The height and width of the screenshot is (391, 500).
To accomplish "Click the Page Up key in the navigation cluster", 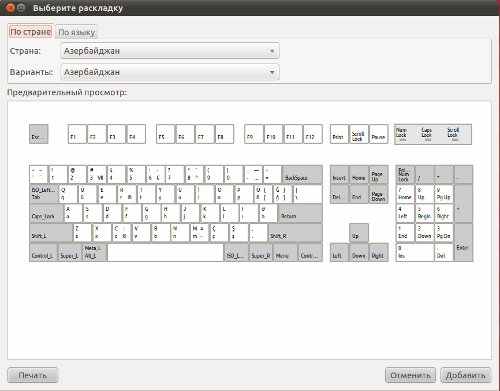I will click(x=379, y=174).
